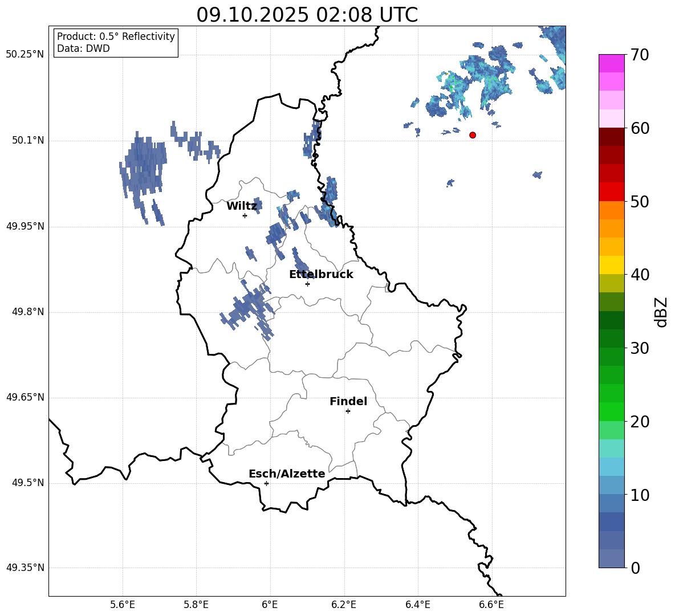Pick the magenta band at colorbar top
Viewport: 675px width, 616px height.
coord(611,63)
